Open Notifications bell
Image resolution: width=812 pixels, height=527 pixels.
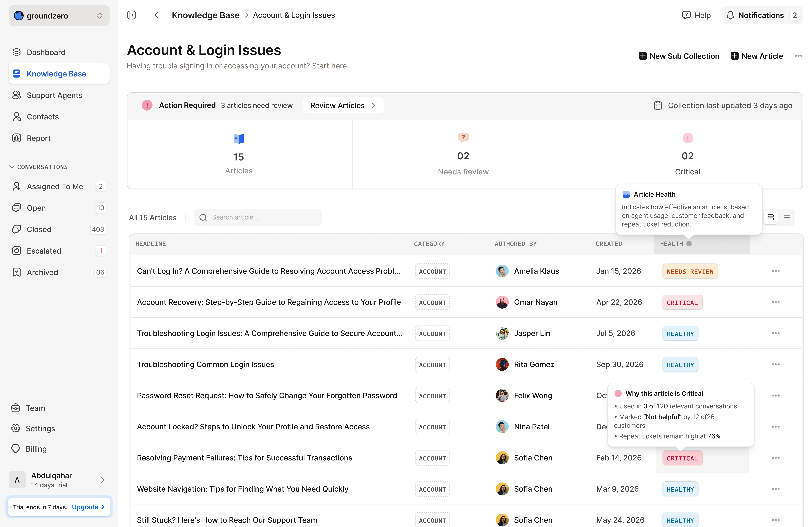click(730, 15)
